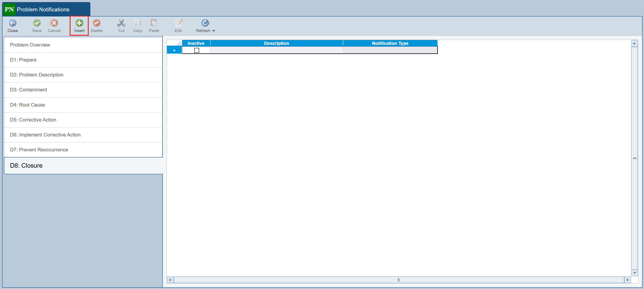Click the Delete toolbar icon
The height and width of the screenshot is (289, 644).
[x=96, y=23]
